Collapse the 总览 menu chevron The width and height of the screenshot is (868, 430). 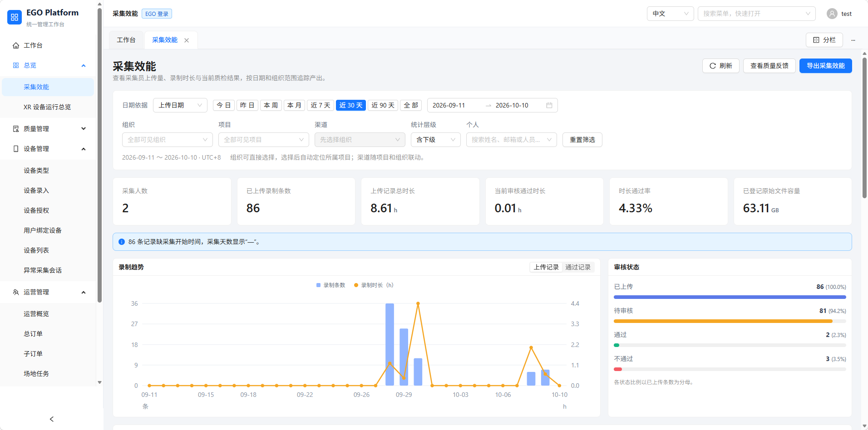point(84,66)
